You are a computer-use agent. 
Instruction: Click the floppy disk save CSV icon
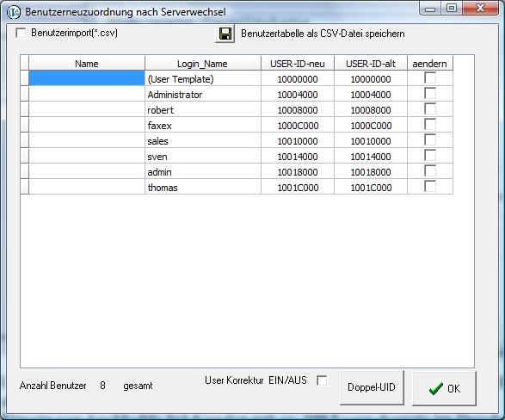coord(225,34)
